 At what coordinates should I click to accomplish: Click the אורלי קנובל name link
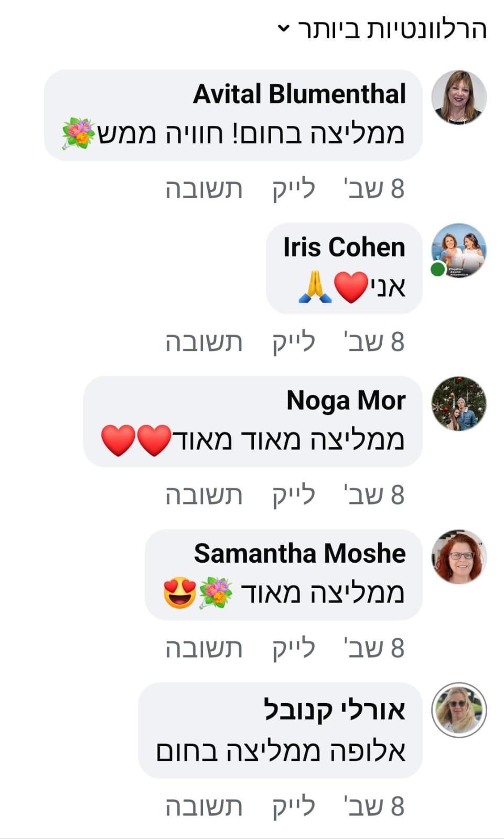click(335, 710)
